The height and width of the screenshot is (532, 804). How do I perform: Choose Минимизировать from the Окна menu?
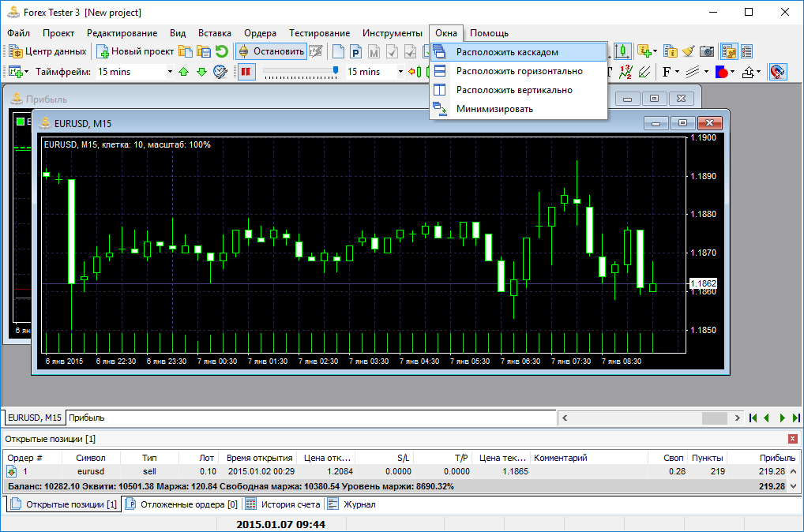click(x=494, y=109)
